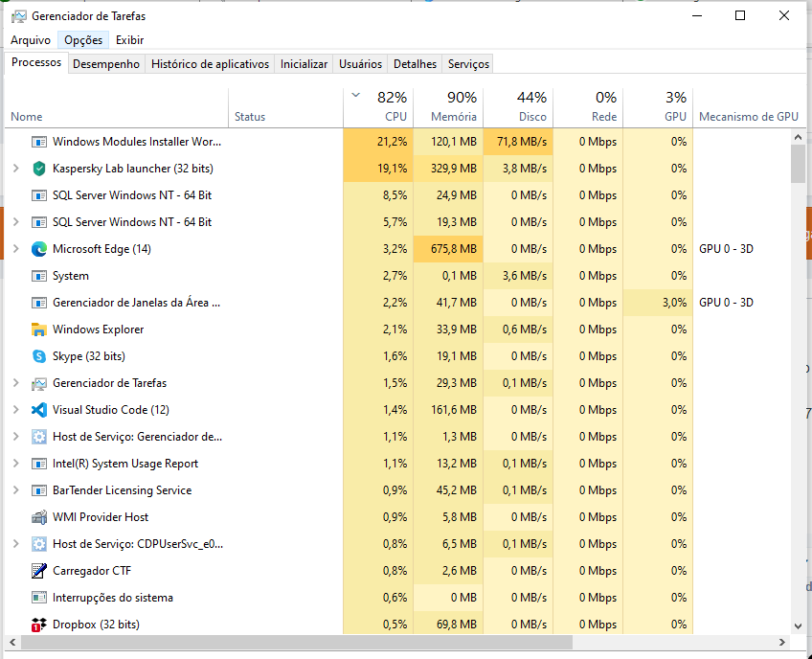Sort by the Mecanismo de GPU column
This screenshot has height=659, width=812.
pos(749,108)
